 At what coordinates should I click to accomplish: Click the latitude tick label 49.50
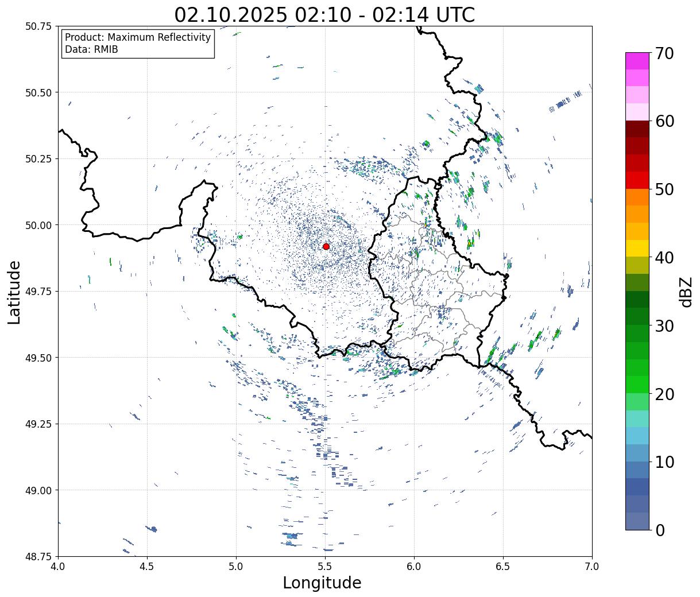click(38, 358)
